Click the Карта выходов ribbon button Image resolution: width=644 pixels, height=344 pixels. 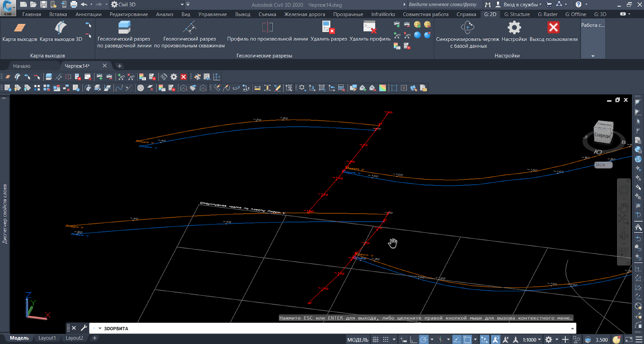click(x=20, y=31)
